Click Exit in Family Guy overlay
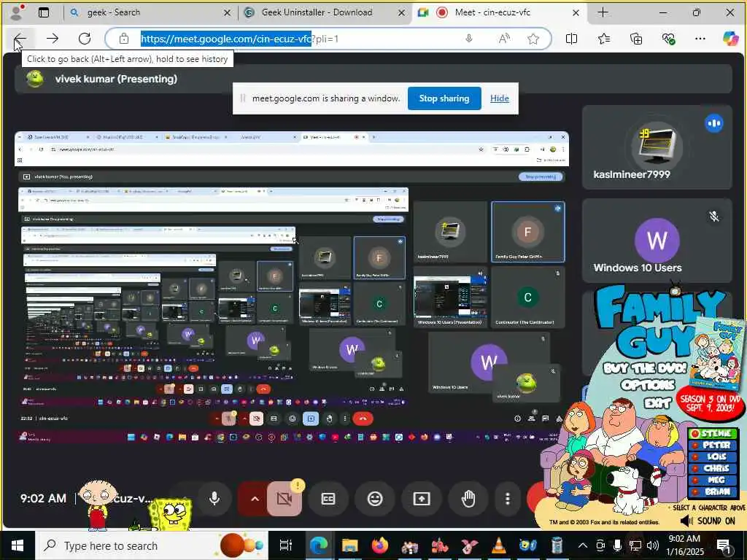The height and width of the screenshot is (560, 747). (x=658, y=404)
